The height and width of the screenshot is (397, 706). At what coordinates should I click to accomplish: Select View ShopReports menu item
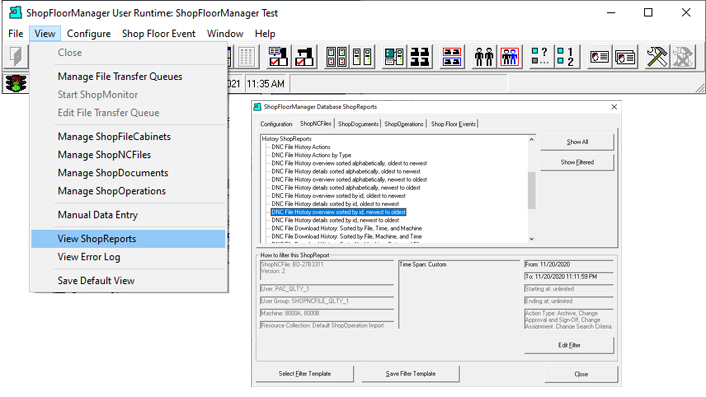128,239
